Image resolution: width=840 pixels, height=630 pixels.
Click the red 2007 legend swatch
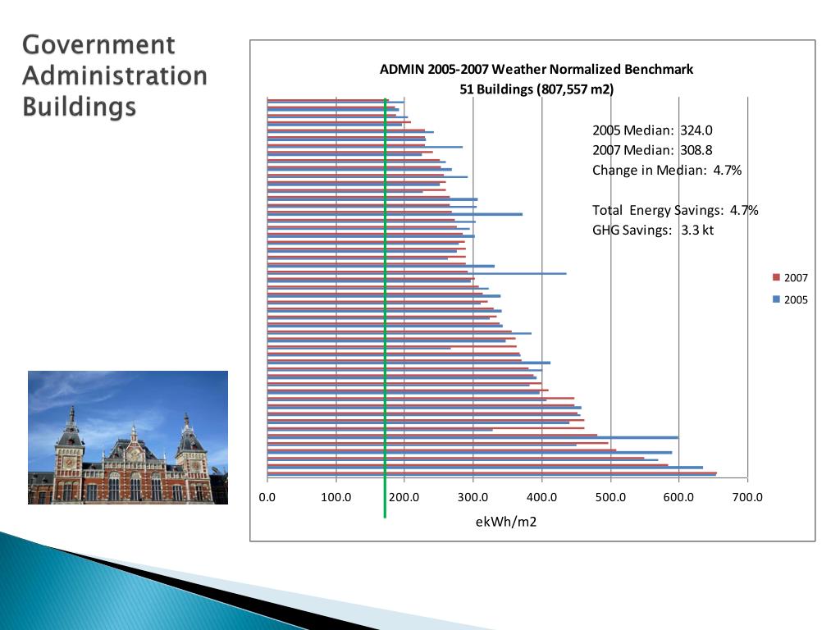point(776,277)
